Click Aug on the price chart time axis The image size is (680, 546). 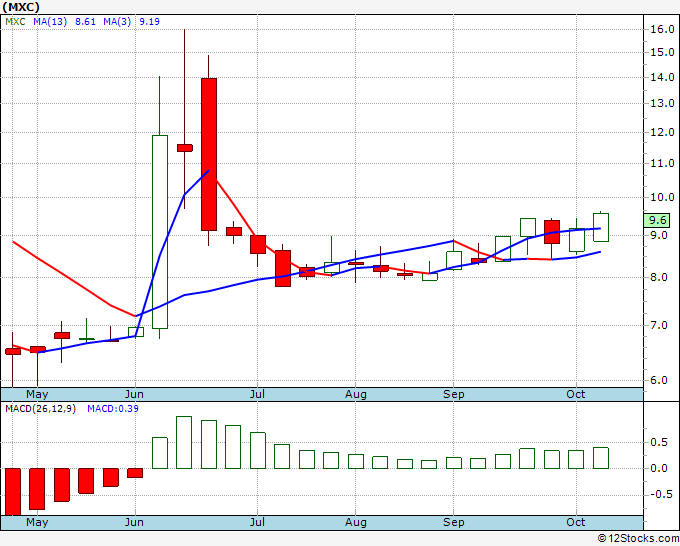coord(356,395)
